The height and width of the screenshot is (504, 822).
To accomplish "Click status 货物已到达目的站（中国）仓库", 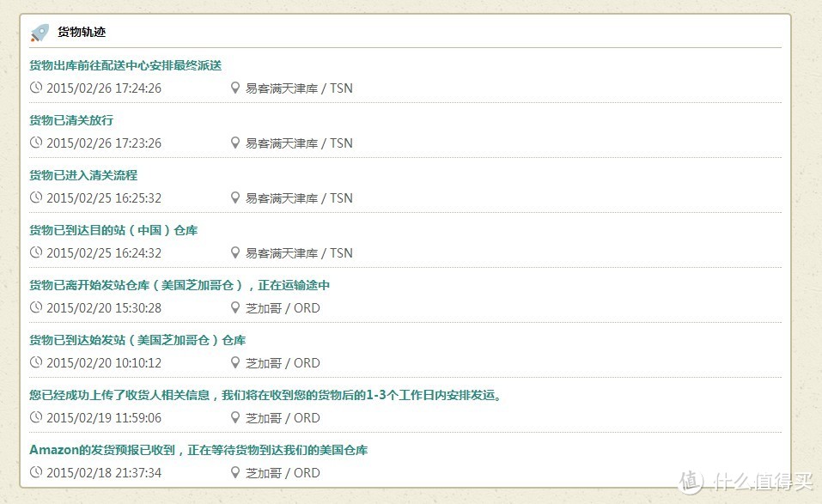I will click(x=113, y=230).
